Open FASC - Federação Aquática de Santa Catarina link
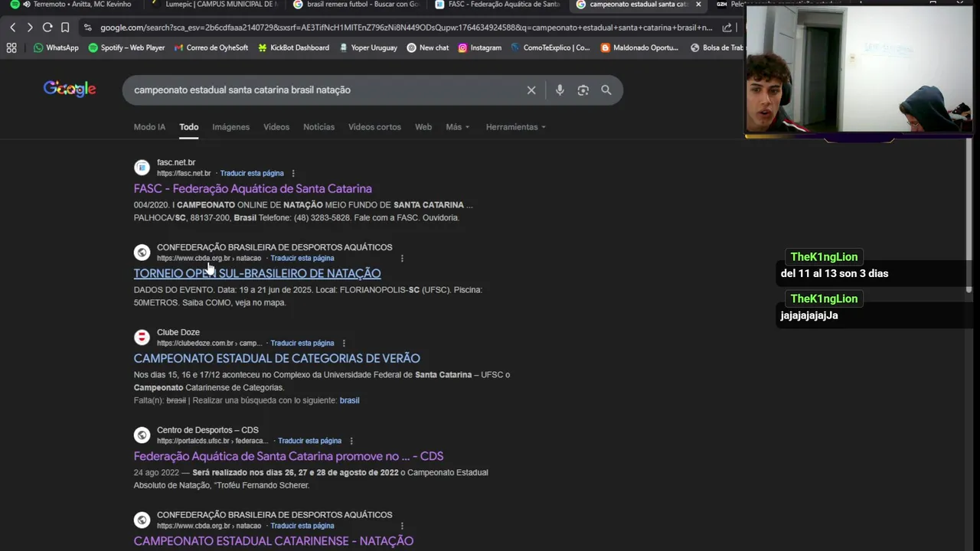The width and height of the screenshot is (980, 551). point(253,189)
